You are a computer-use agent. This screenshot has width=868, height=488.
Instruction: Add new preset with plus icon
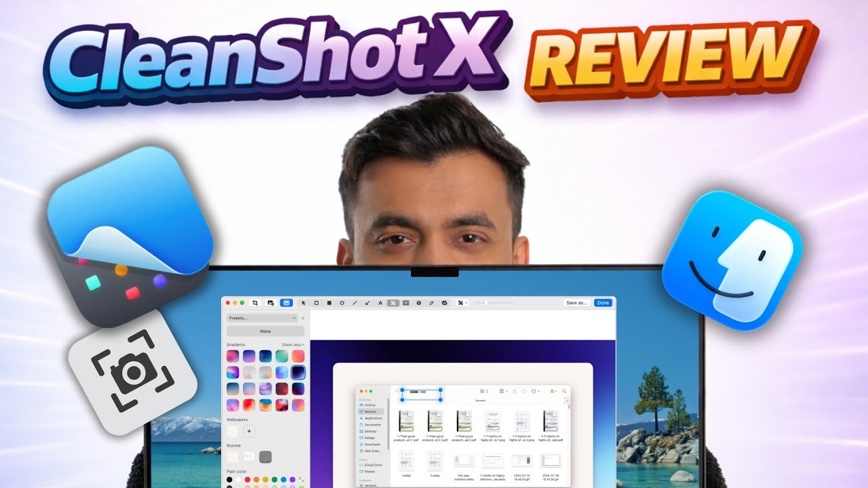(x=302, y=318)
